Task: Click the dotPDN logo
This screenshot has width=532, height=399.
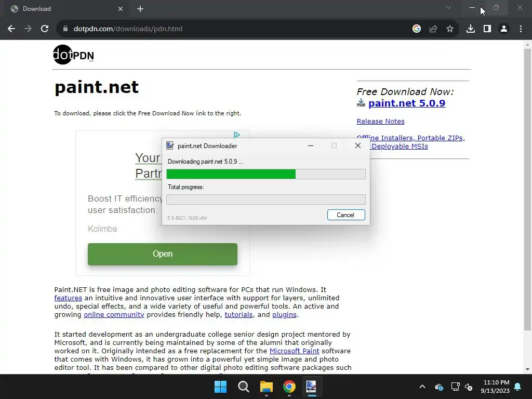Action: click(73, 55)
